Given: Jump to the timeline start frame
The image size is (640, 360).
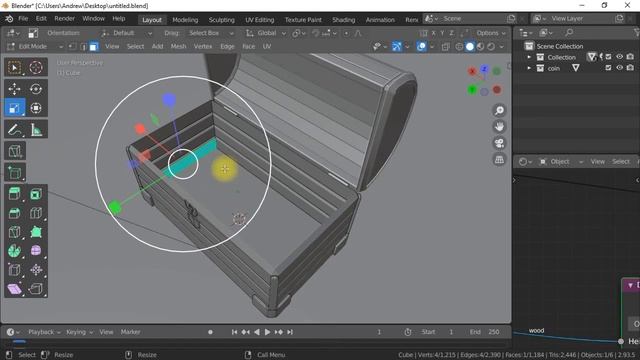Looking at the screenshot, I should click(234, 332).
